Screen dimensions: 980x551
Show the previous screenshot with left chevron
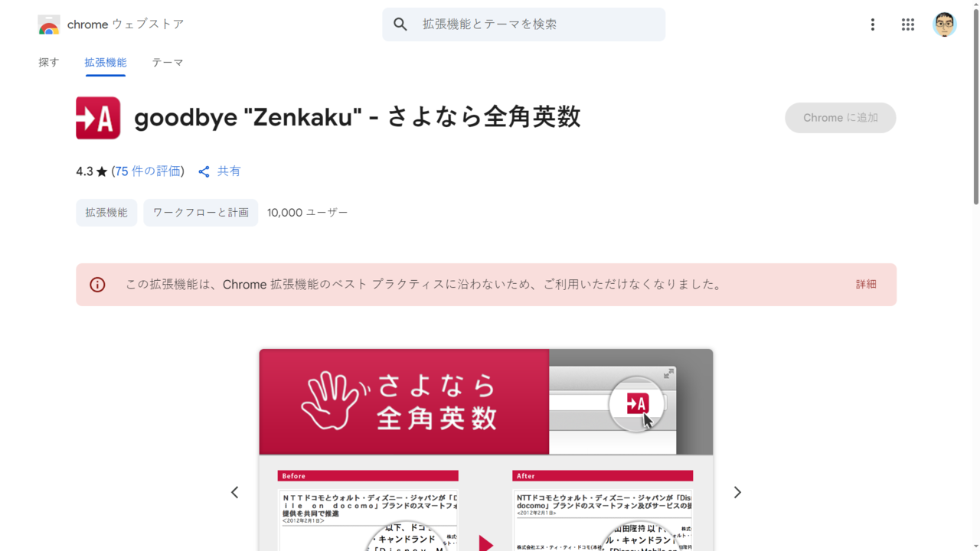pyautogui.click(x=235, y=492)
